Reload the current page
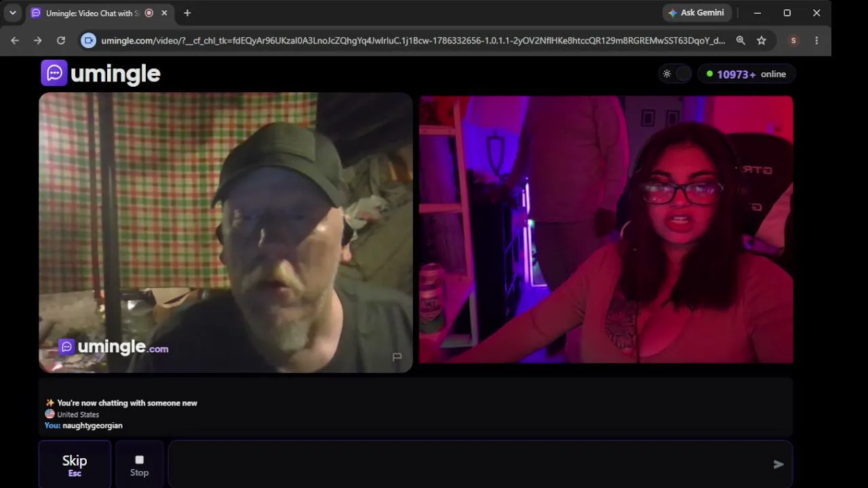Viewport: 868px width, 488px height. tap(61, 41)
